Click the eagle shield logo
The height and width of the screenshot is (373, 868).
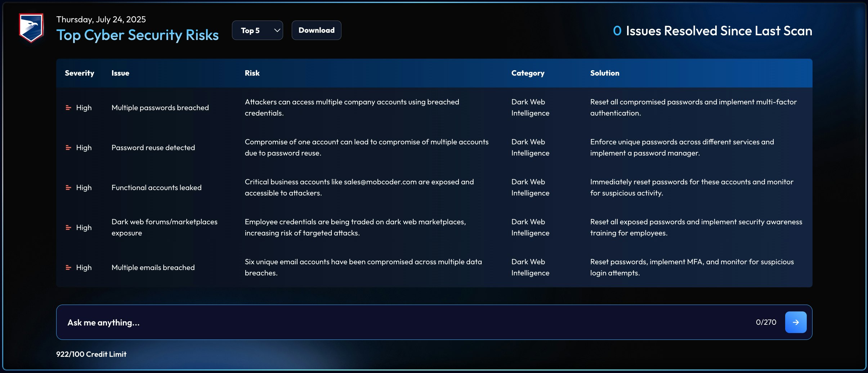[x=31, y=28]
